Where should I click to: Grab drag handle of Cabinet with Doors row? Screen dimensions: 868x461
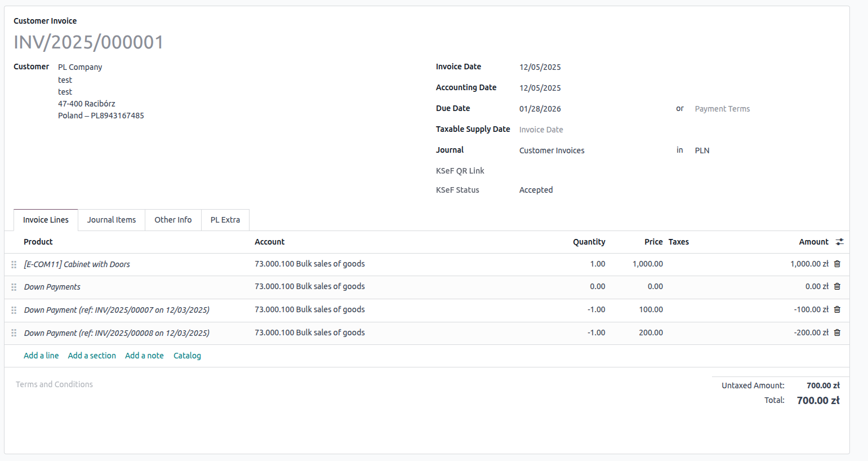pyautogui.click(x=14, y=264)
